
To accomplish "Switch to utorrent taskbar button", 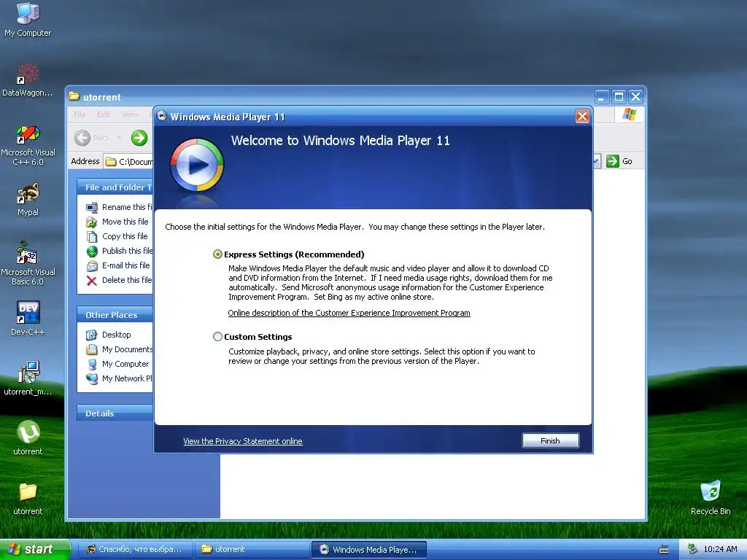I will (x=252, y=549).
